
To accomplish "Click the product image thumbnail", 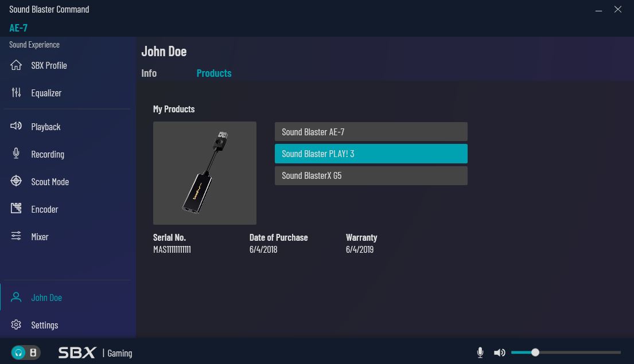I will (205, 173).
